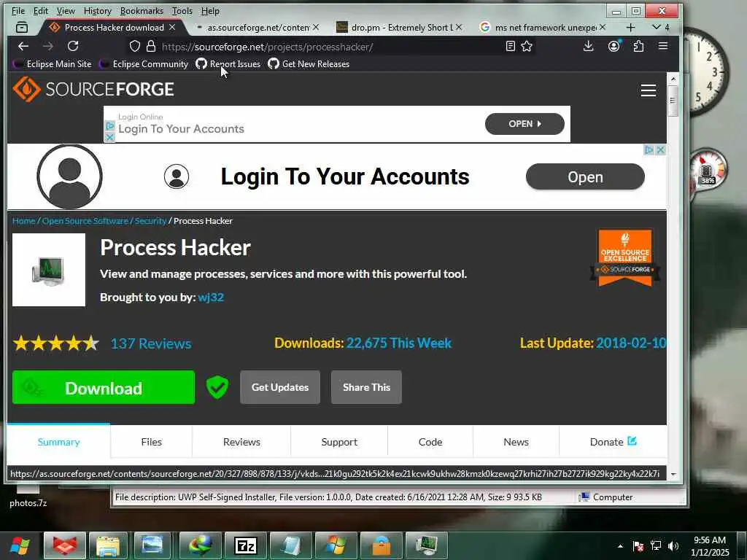747x560 pixels.
Task: Close the dro.pm browser tab
Action: click(x=459, y=27)
